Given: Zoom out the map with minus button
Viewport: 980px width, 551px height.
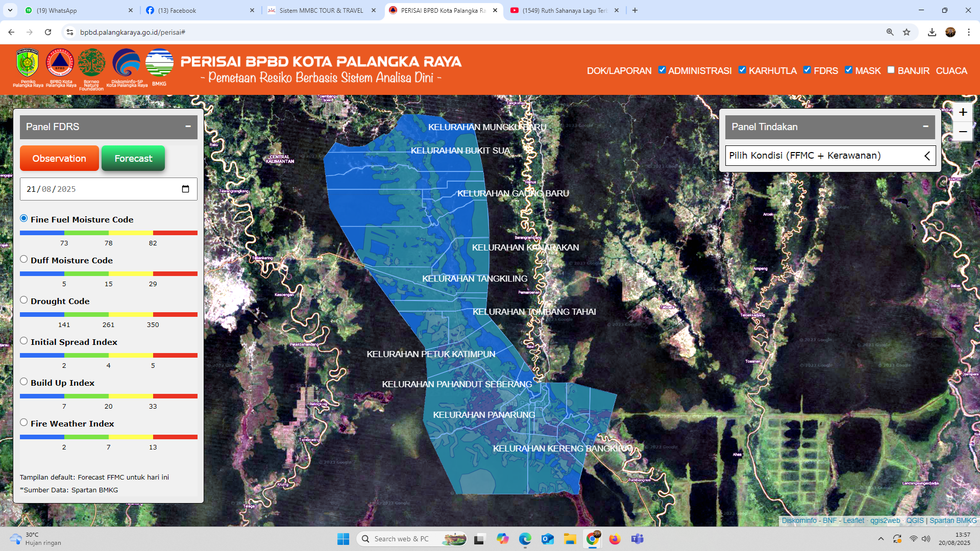Looking at the screenshot, I should pos(963,132).
